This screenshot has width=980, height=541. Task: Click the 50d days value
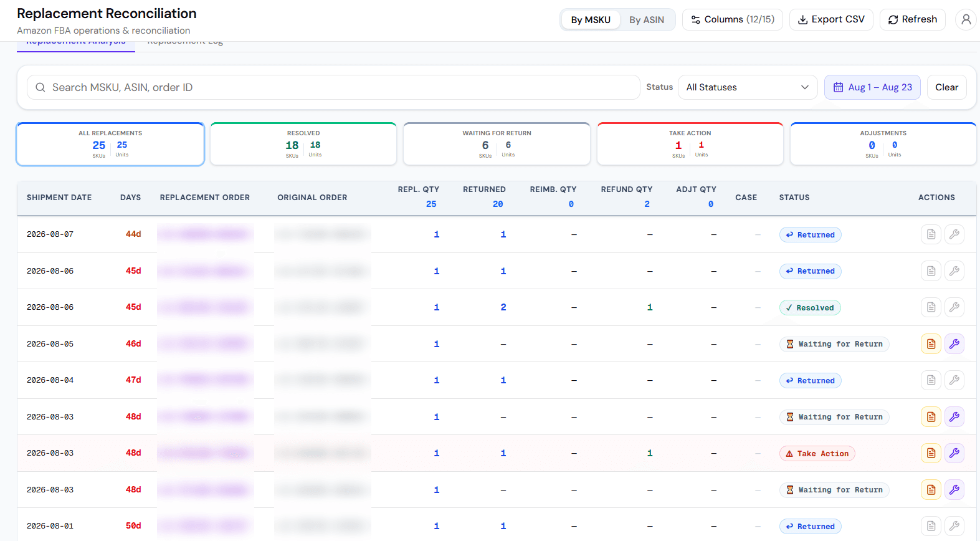(133, 526)
